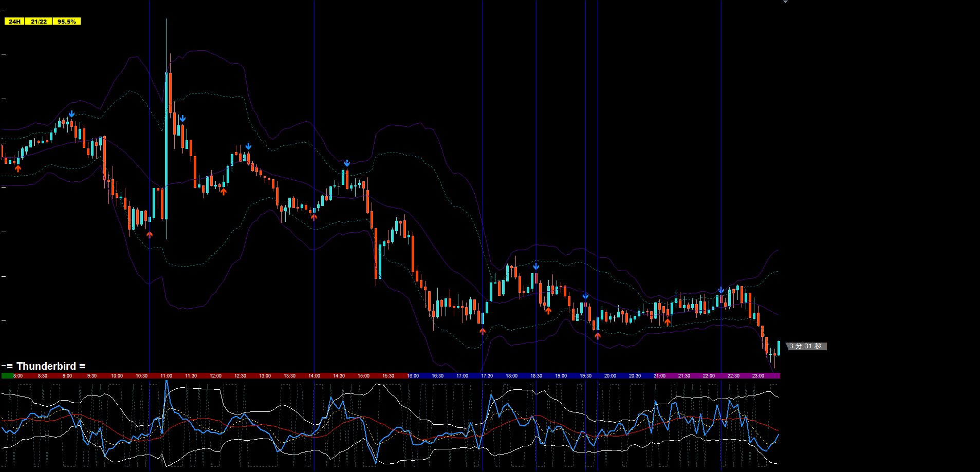The height and width of the screenshot is (472, 980).
Task: Click the 21:00 time label
Action: (x=659, y=376)
